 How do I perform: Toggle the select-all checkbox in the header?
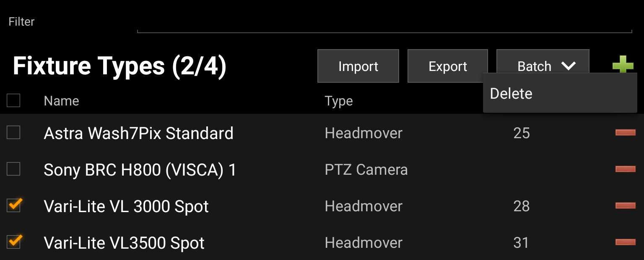(13, 100)
